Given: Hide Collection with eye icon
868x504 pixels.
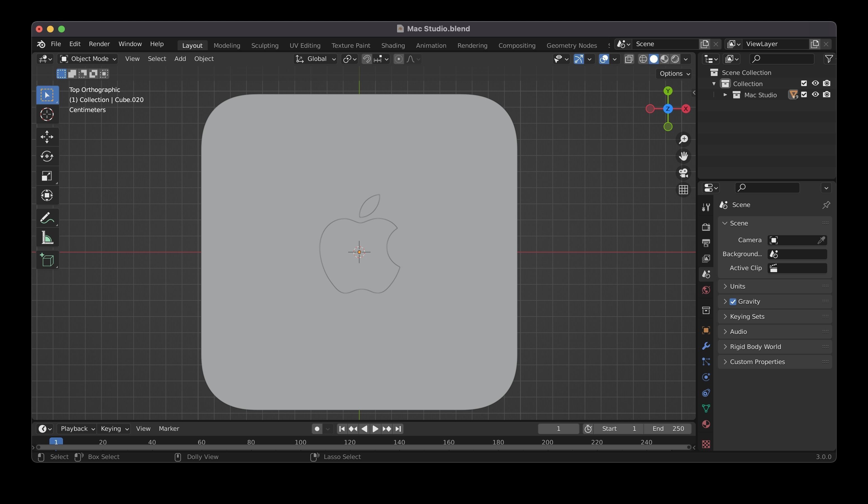Looking at the screenshot, I should click(815, 83).
